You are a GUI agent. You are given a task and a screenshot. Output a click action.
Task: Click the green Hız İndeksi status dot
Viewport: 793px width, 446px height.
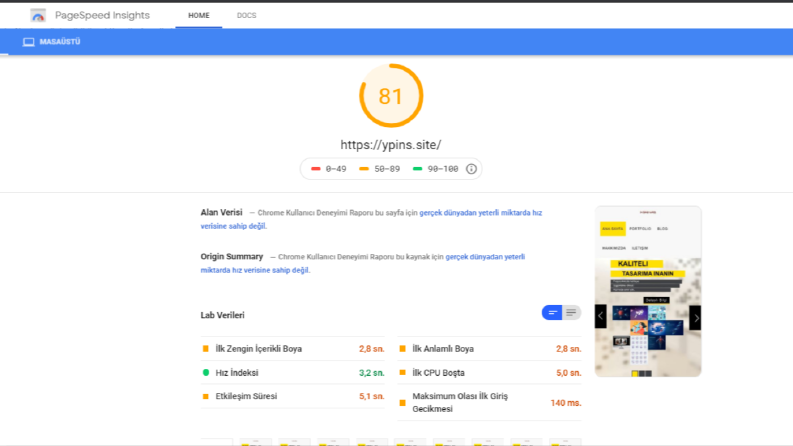click(206, 373)
